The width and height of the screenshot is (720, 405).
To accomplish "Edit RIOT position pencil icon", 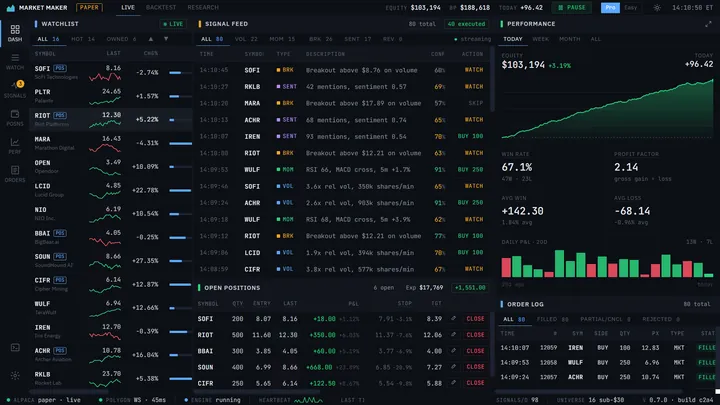I will pyautogui.click(x=453, y=334).
